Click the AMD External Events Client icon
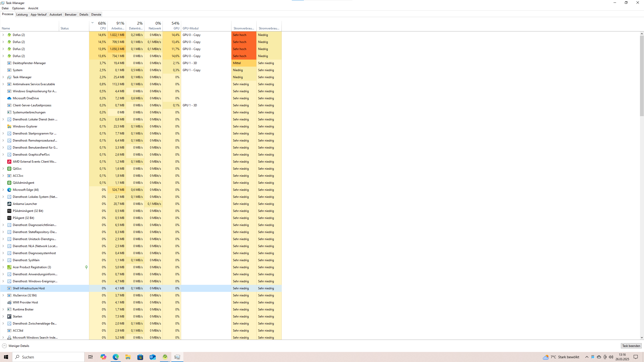Image resolution: width=644 pixels, height=362 pixels. 9,162
